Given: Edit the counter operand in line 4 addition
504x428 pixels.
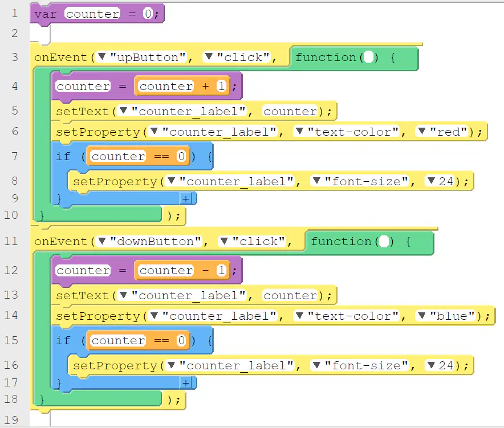Looking at the screenshot, I should tap(166, 86).
